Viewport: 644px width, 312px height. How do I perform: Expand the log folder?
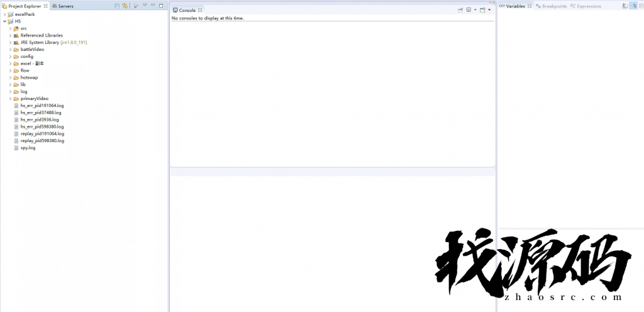[x=10, y=92]
